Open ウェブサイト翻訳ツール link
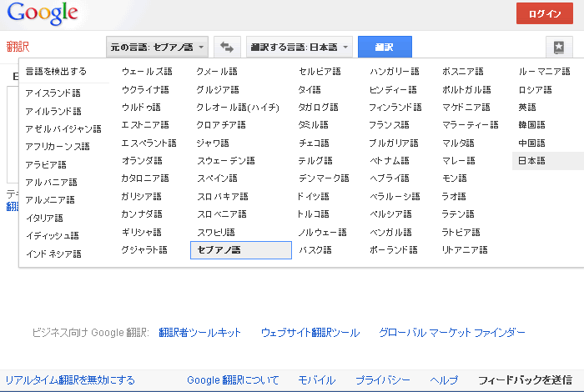The image size is (584, 392). (310, 333)
